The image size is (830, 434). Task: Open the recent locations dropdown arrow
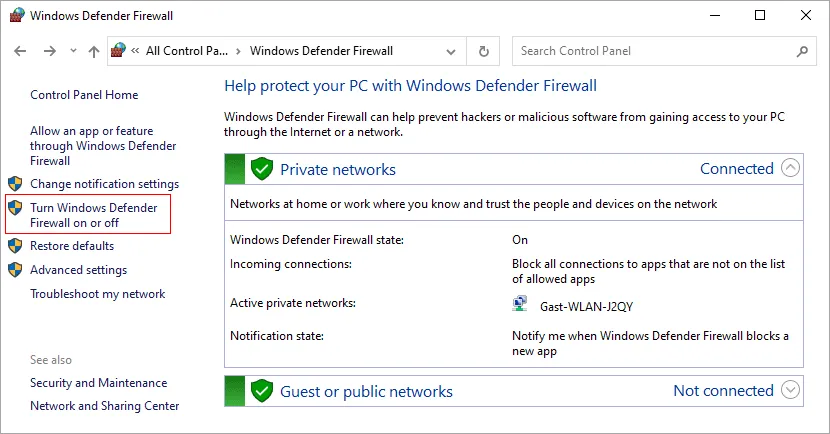coord(71,51)
